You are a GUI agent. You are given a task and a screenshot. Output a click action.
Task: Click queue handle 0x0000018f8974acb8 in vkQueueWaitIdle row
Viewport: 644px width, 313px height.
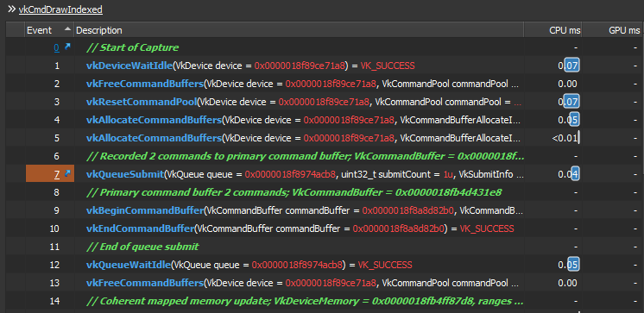(x=297, y=265)
